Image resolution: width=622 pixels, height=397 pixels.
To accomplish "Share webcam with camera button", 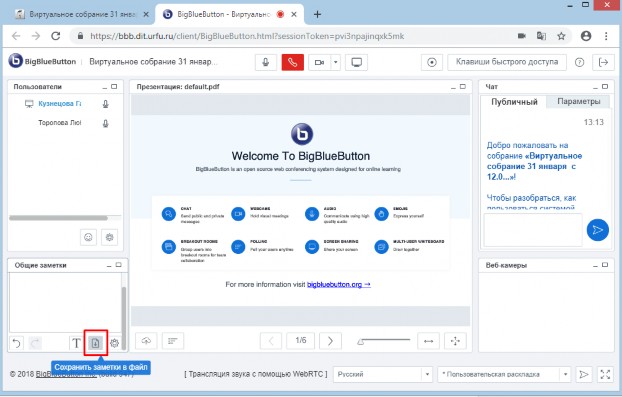I will click(319, 62).
